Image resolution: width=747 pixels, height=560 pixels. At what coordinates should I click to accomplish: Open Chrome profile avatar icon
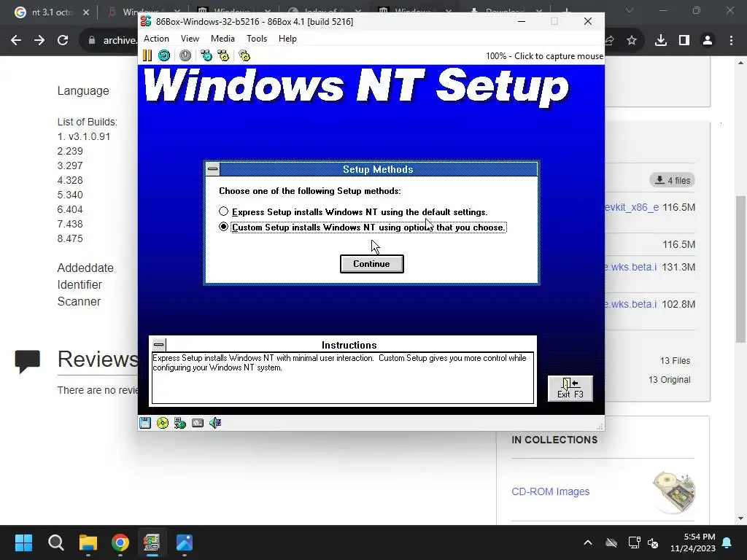pyautogui.click(x=708, y=41)
